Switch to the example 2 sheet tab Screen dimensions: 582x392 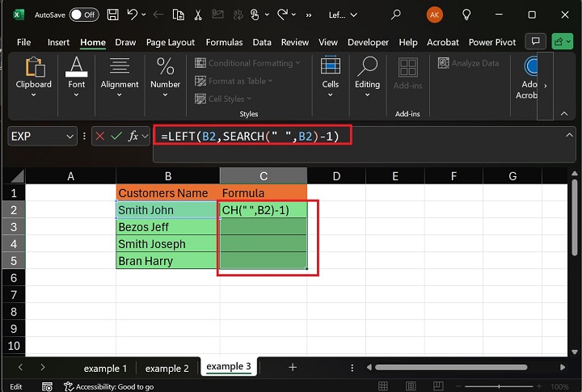point(167,368)
